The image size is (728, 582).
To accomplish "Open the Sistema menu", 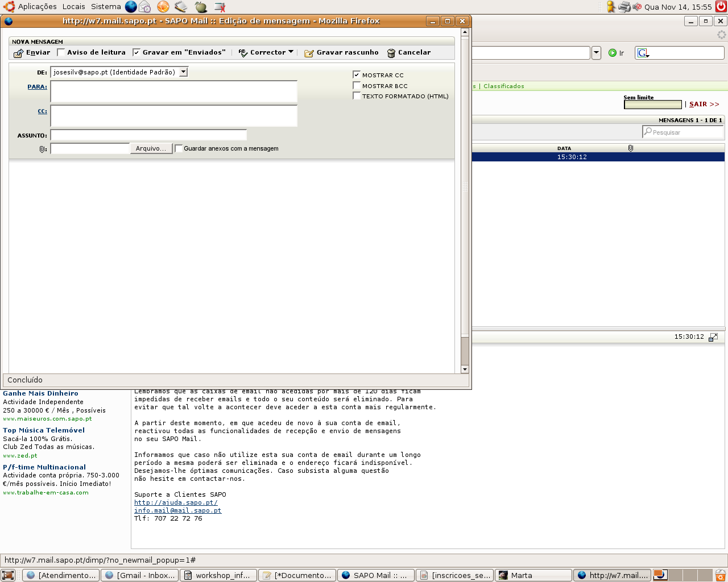I will tap(106, 7).
